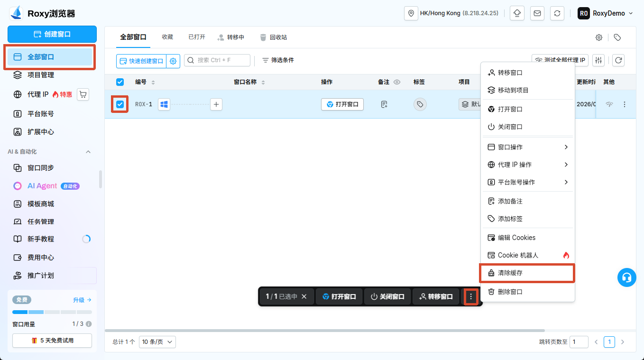This screenshot has width=644, height=360.
Task: Refresh the window list with the refresh icon
Action: [x=618, y=60]
